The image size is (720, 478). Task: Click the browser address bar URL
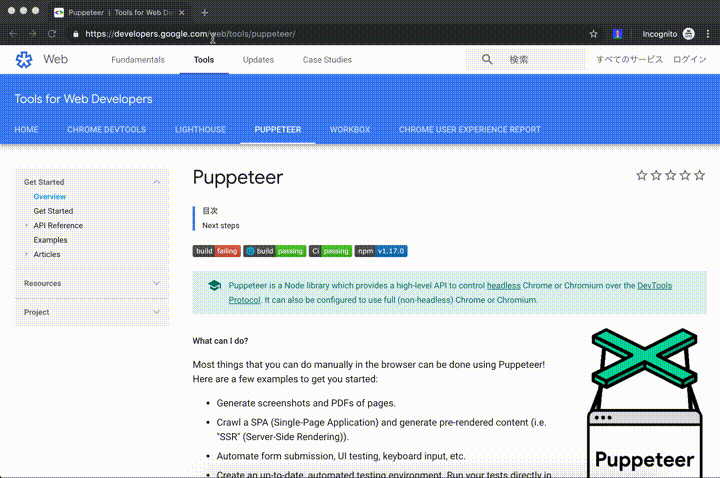point(190,34)
